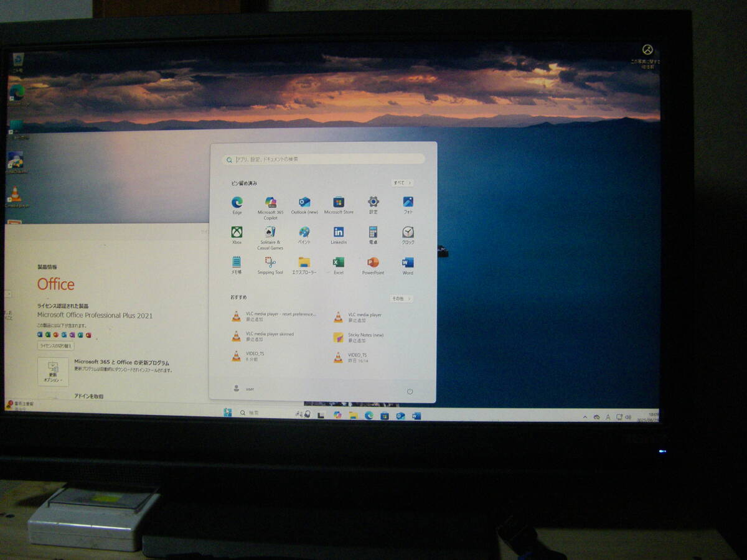Open ペイント paint app
Image resolution: width=747 pixels, height=560 pixels.
pyautogui.click(x=304, y=235)
